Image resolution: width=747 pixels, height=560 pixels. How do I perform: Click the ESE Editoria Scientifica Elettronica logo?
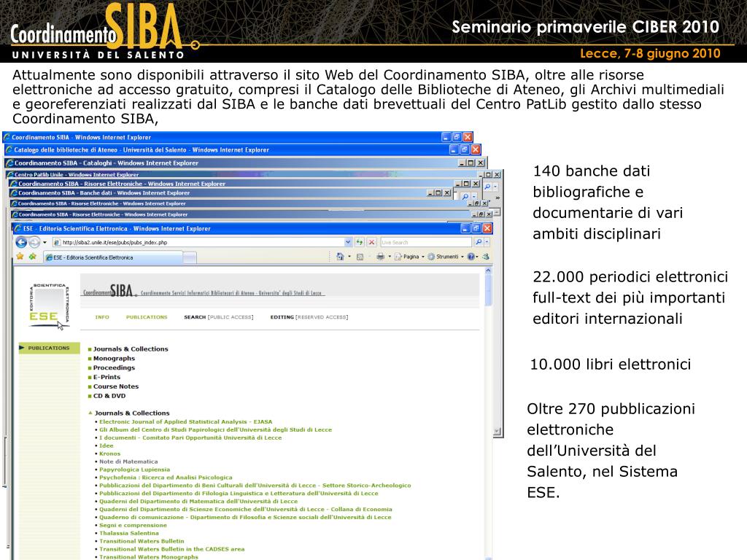tap(49, 305)
